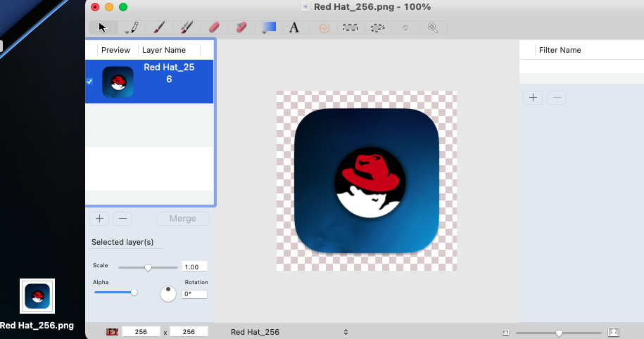Click the large zoom-in image icon
The height and width of the screenshot is (339, 644).
coord(614,331)
